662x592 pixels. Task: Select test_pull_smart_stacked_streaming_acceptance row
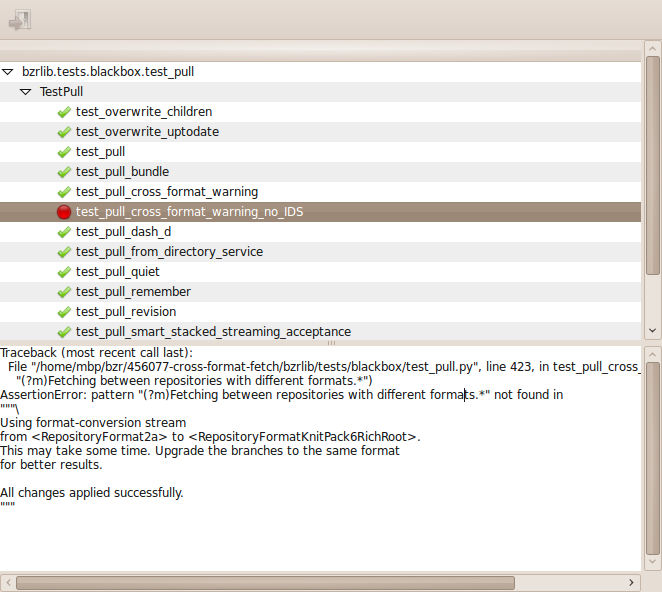pos(320,331)
